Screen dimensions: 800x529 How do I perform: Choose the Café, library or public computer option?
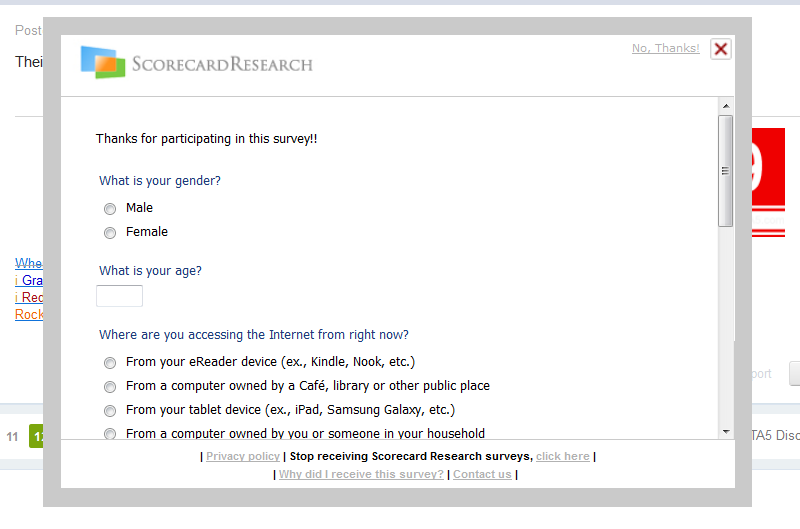110,387
